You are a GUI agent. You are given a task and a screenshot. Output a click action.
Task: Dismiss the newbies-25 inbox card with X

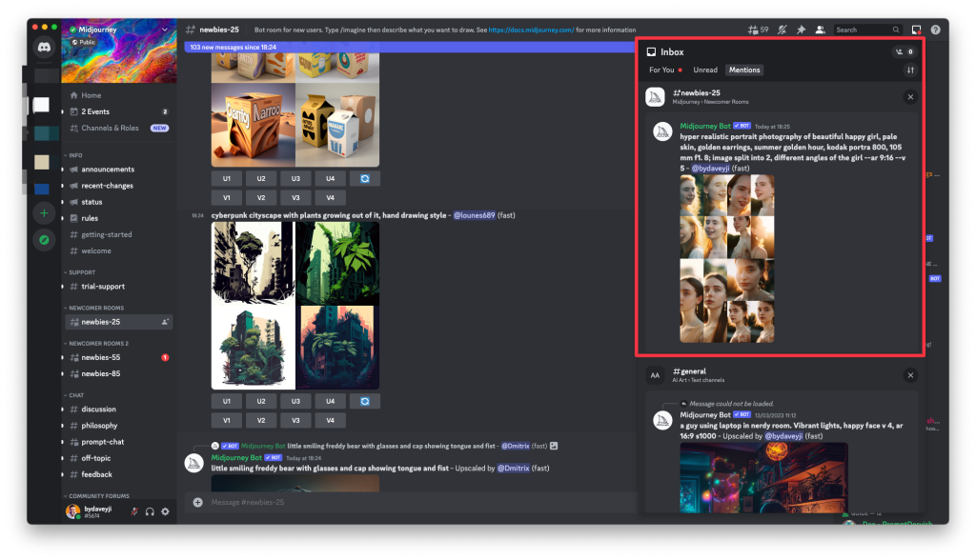click(x=910, y=97)
